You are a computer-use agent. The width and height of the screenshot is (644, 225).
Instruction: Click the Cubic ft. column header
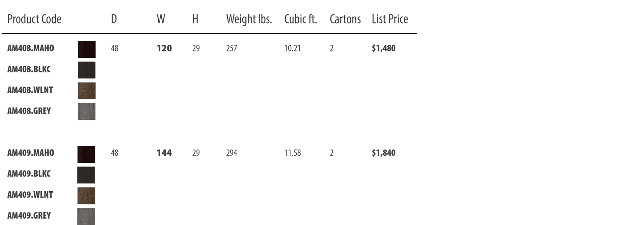coord(301,19)
